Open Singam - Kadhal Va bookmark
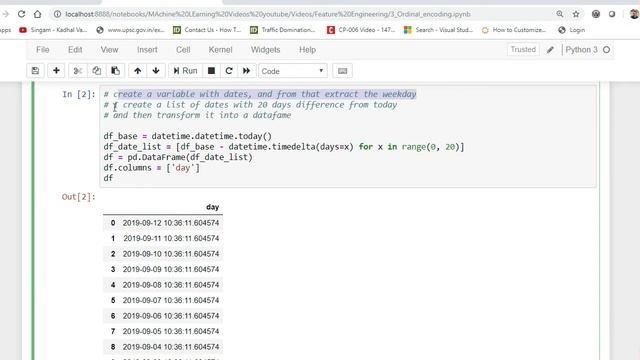Viewport: 640px width, 360px height. point(53,30)
